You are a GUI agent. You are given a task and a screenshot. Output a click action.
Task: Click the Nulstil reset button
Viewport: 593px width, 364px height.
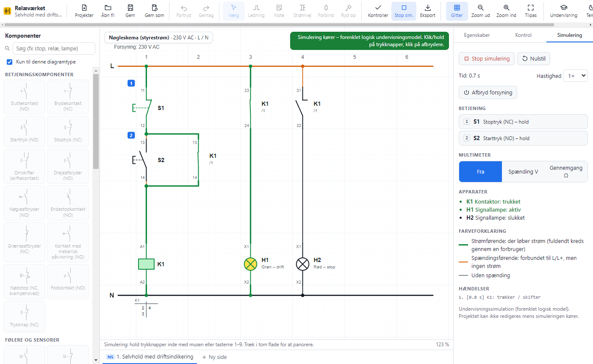pos(534,58)
